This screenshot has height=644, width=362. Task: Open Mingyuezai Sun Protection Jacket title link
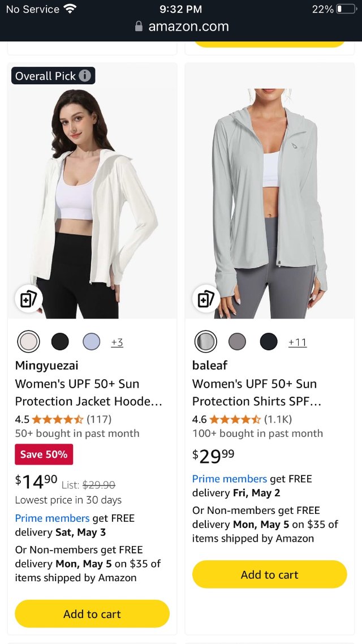pyautogui.click(x=89, y=392)
